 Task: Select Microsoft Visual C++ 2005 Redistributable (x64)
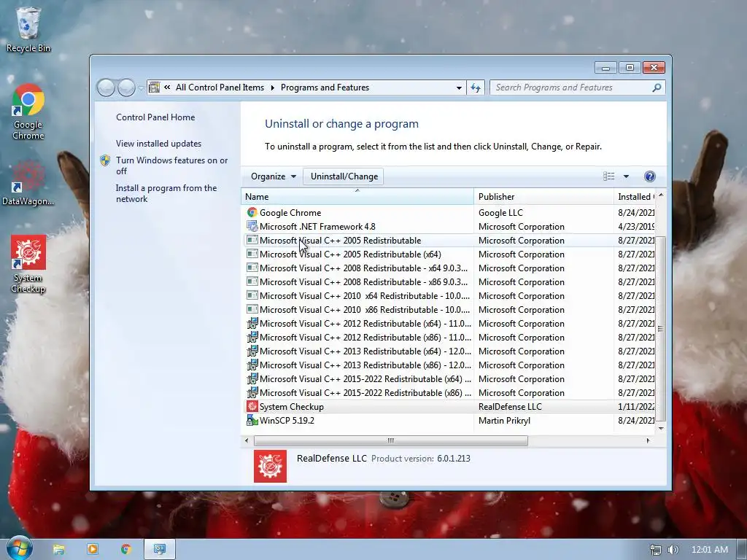tap(449, 254)
